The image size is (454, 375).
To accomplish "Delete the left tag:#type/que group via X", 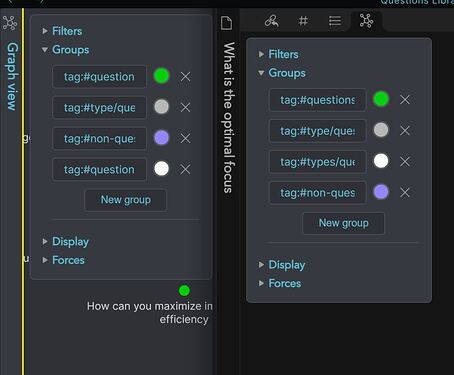I will (185, 107).
